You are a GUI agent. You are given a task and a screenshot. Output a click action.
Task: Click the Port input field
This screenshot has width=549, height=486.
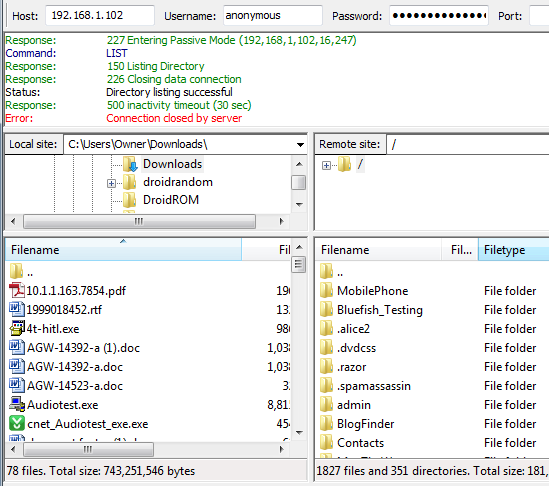539,15
